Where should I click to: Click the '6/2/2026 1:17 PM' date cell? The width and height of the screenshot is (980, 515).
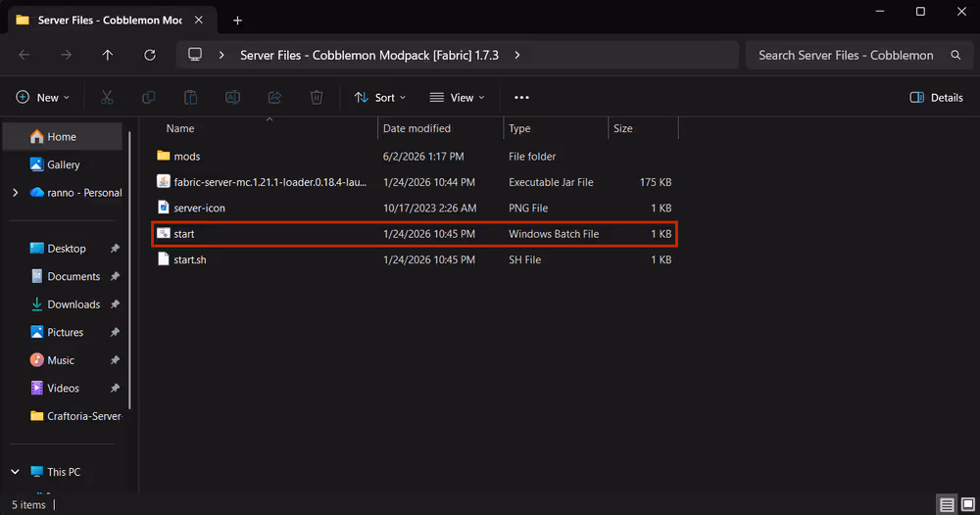[x=423, y=157]
